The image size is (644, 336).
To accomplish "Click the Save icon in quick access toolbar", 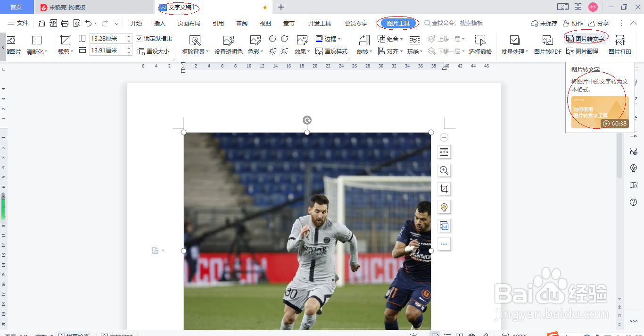I will [x=41, y=23].
